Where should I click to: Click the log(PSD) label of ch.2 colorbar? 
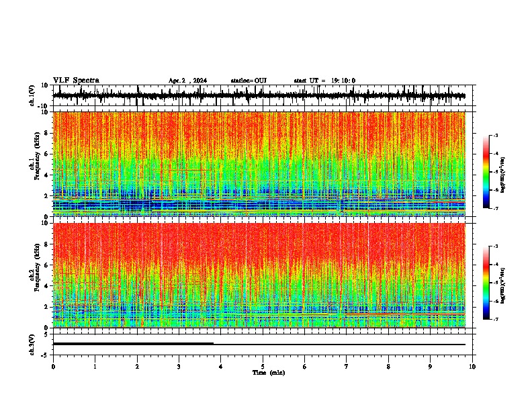point(502,285)
